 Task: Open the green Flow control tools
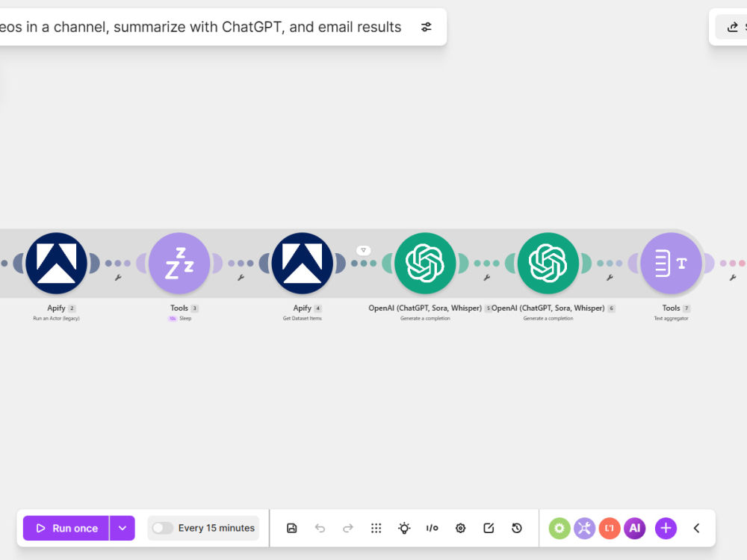coord(560,528)
